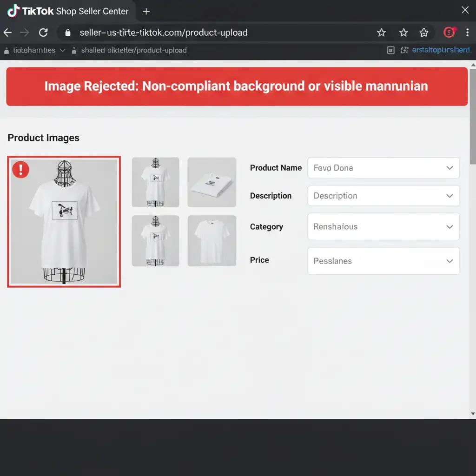Expand the Product Name dropdown
476x476 pixels.
449,168
